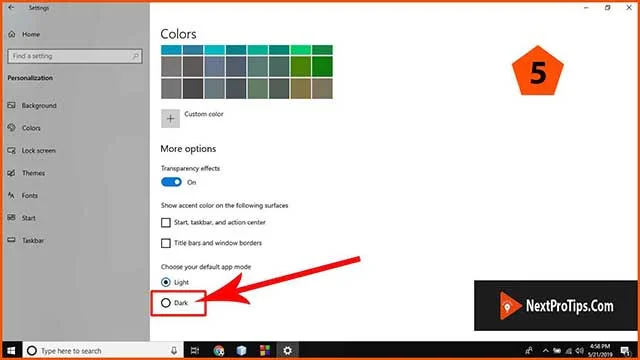Turn off Transparency effects switch
Viewport: 640px width, 360px height.
point(171,182)
